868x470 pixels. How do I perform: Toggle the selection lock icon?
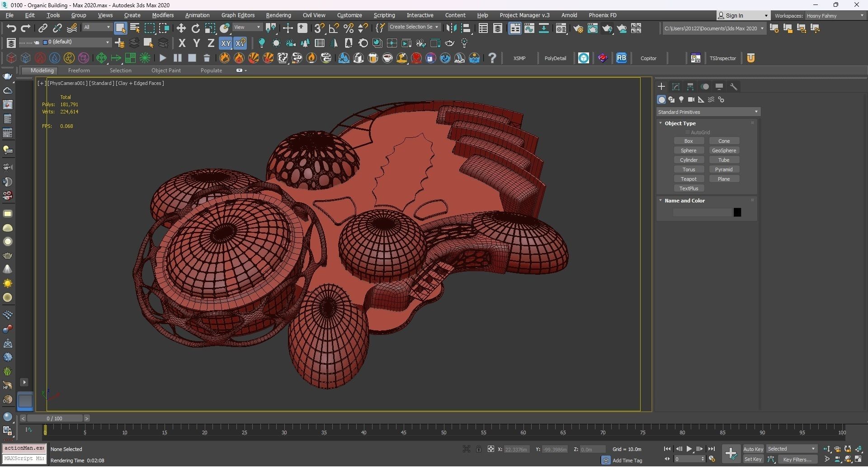pyautogui.click(x=478, y=449)
